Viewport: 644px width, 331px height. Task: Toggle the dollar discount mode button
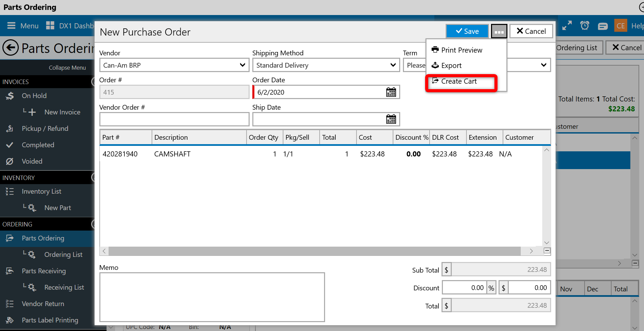(503, 288)
